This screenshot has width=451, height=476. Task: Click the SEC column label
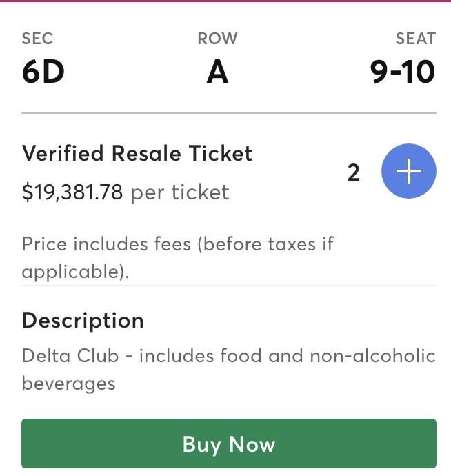37,39
